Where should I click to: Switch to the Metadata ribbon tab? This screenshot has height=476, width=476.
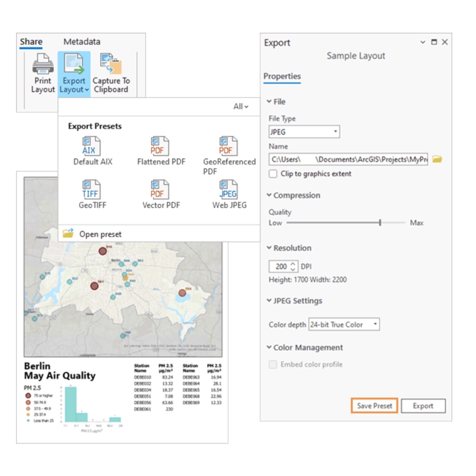[x=82, y=42]
